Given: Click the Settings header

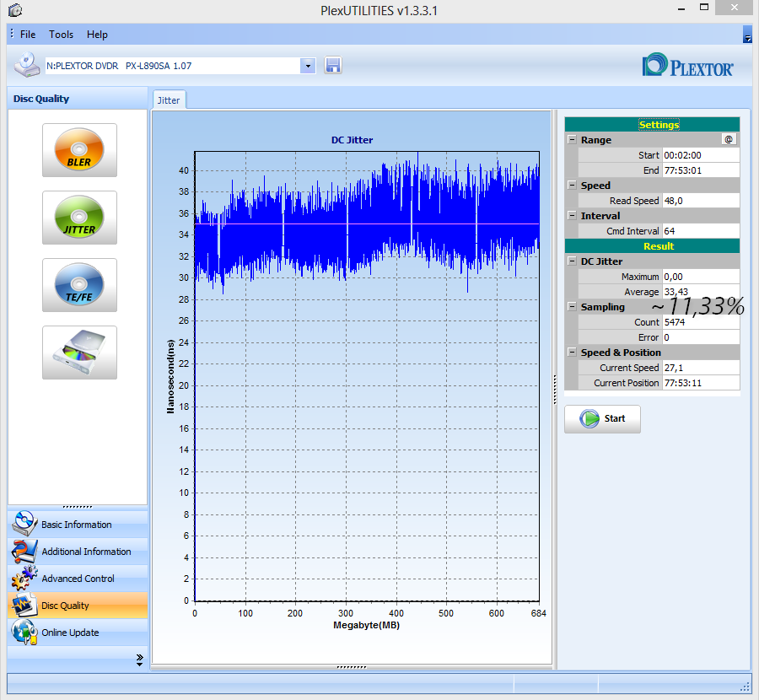Looking at the screenshot, I should tap(652, 125).
